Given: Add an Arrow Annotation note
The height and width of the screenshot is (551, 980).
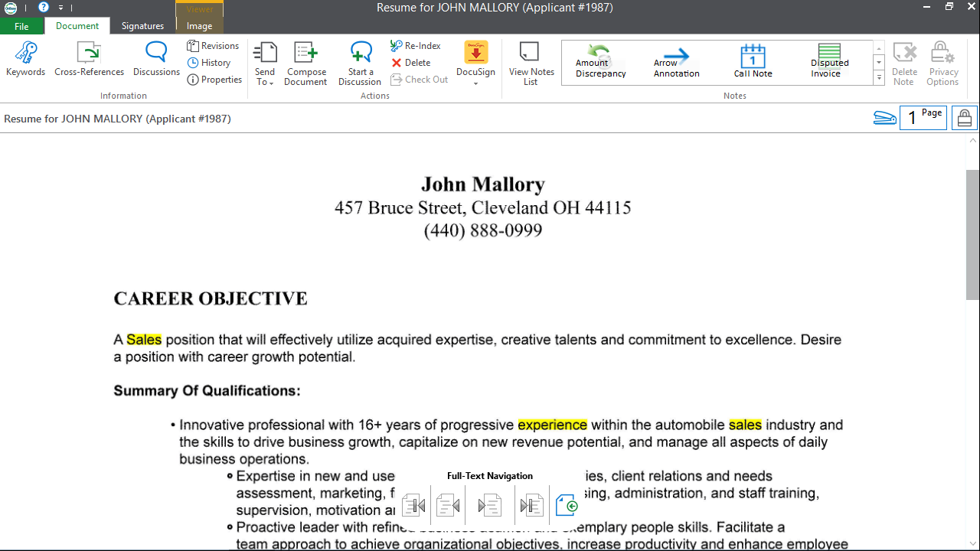Looking at the screenshot, I should (676, 62).
